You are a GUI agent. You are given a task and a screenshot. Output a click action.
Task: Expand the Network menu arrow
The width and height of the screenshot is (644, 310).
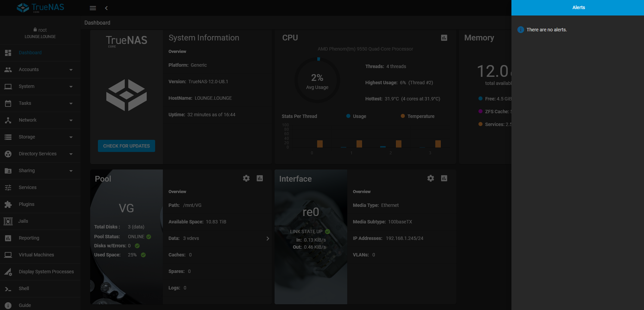pos(71,120)
